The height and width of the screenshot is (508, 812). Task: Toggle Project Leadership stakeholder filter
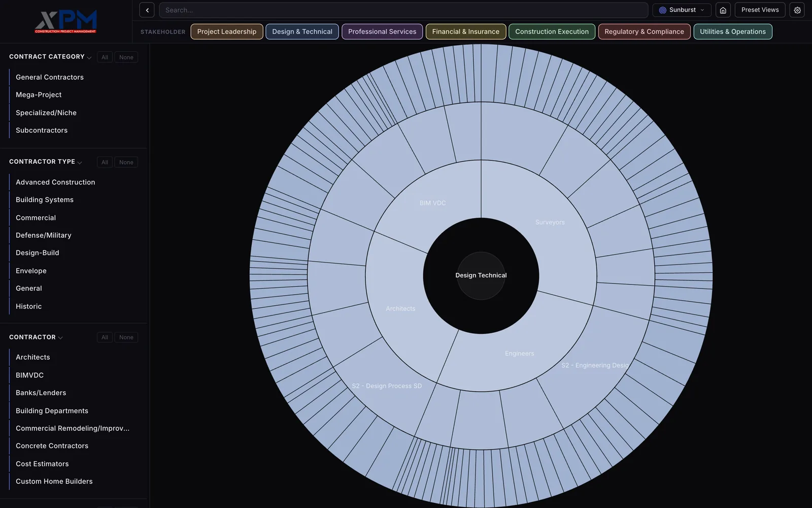227,31
